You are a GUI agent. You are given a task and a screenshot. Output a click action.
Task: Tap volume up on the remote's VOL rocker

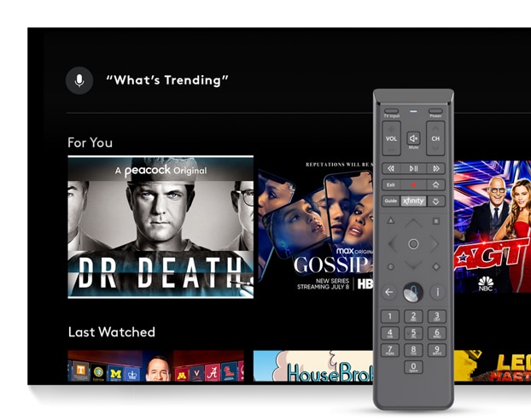coord(392,129)
